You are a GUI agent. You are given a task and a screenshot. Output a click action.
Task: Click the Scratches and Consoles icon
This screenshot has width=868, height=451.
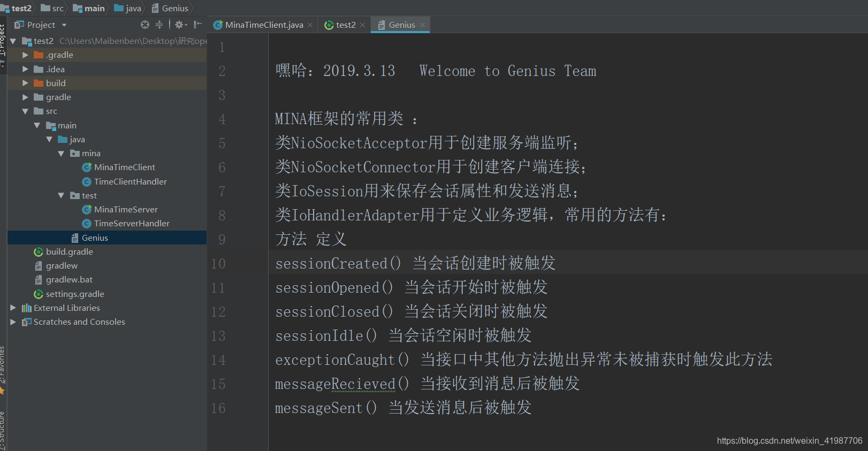[x=27, y=322]
